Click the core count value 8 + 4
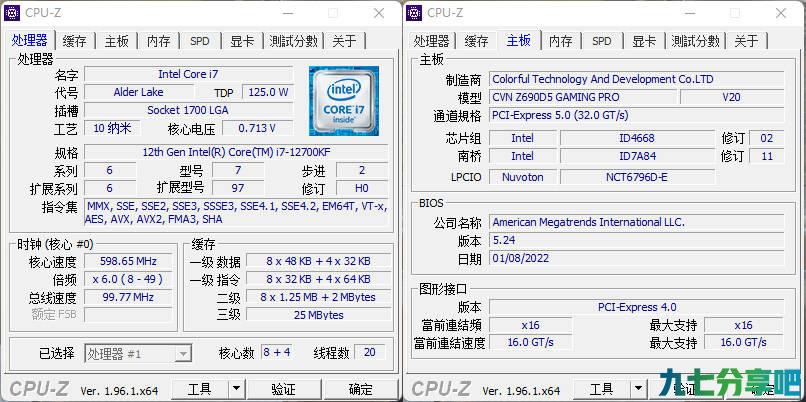The height and width of the screenshot is (402, 806). click(x=277, y=353)
